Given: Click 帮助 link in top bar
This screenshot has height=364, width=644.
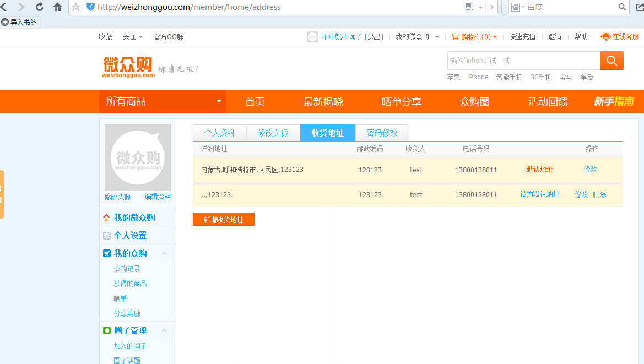Looking at the screenshot, I should pos(581,36).
